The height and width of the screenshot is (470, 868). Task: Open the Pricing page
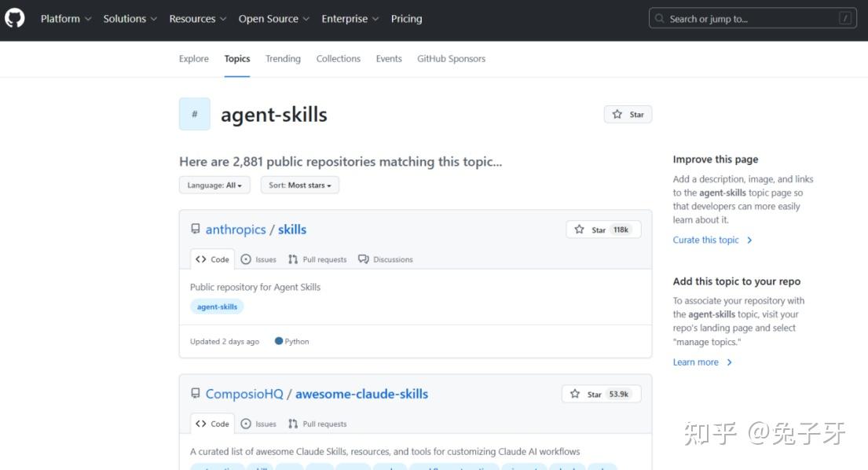click(406, 19)
